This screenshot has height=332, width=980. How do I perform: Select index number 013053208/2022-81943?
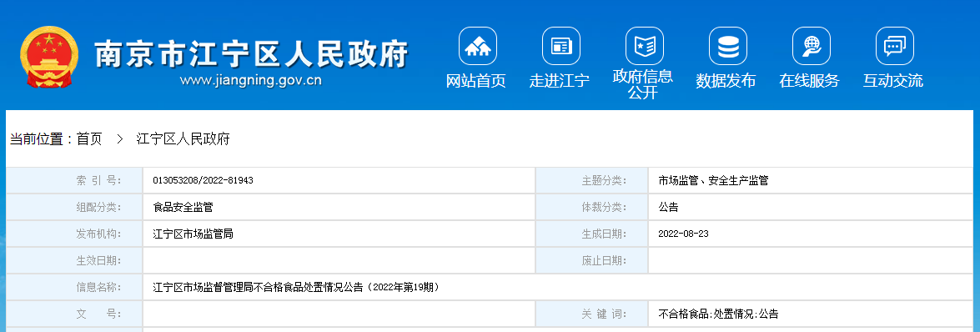(204, 181)
